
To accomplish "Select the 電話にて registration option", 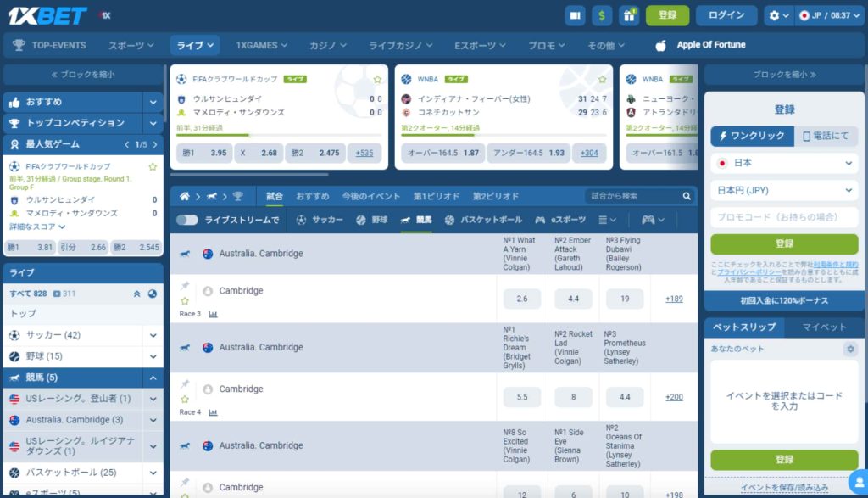I will (x=826, y=136).
